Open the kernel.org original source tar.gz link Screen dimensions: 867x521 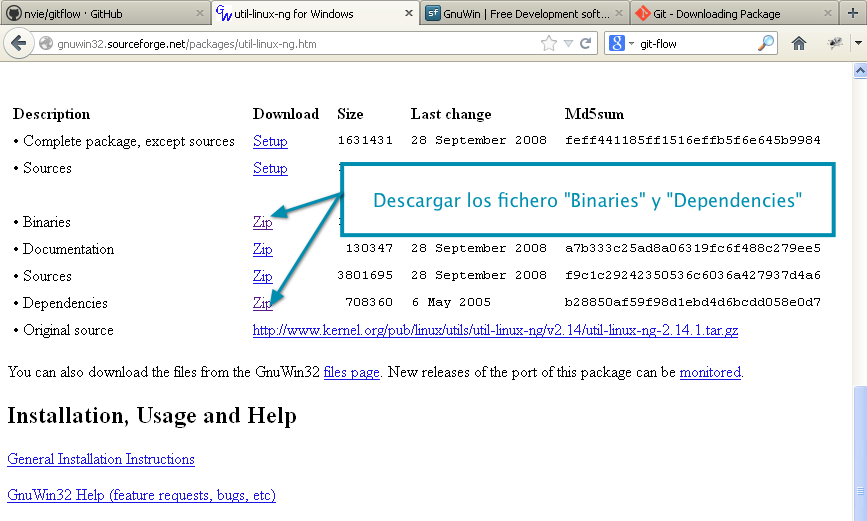pyautogui.click(x=495, y=330)
